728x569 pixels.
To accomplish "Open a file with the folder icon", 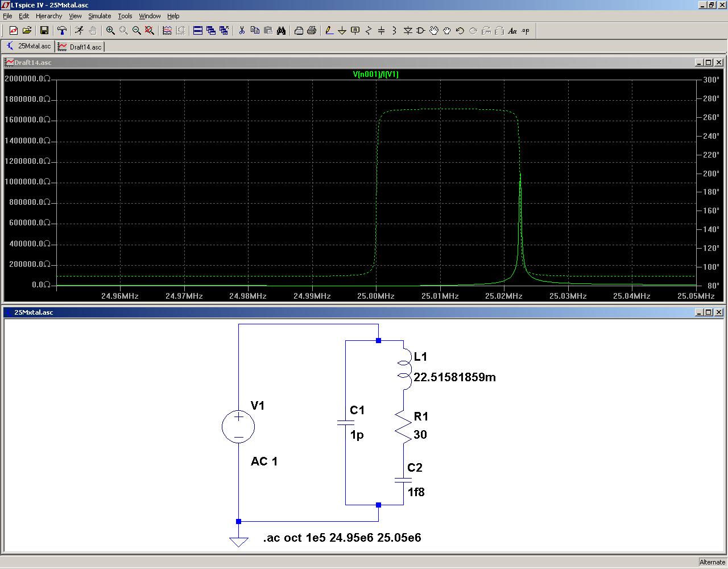I will point(27,31).
